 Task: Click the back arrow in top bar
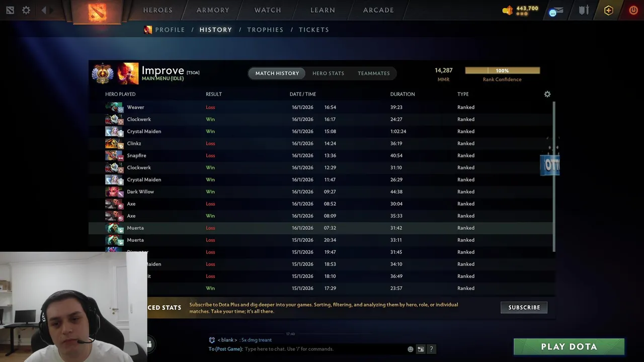pos(44,10)
